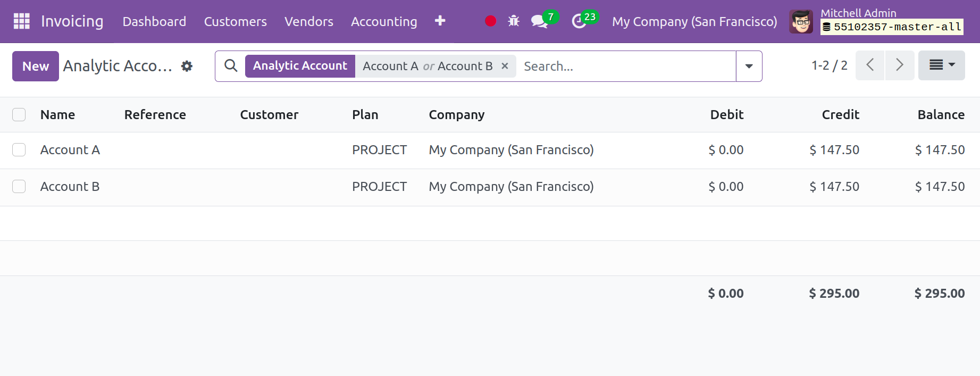The image size is (980, 376).
Task: Open the debug bug icon menu
Action: pos(514,21)
